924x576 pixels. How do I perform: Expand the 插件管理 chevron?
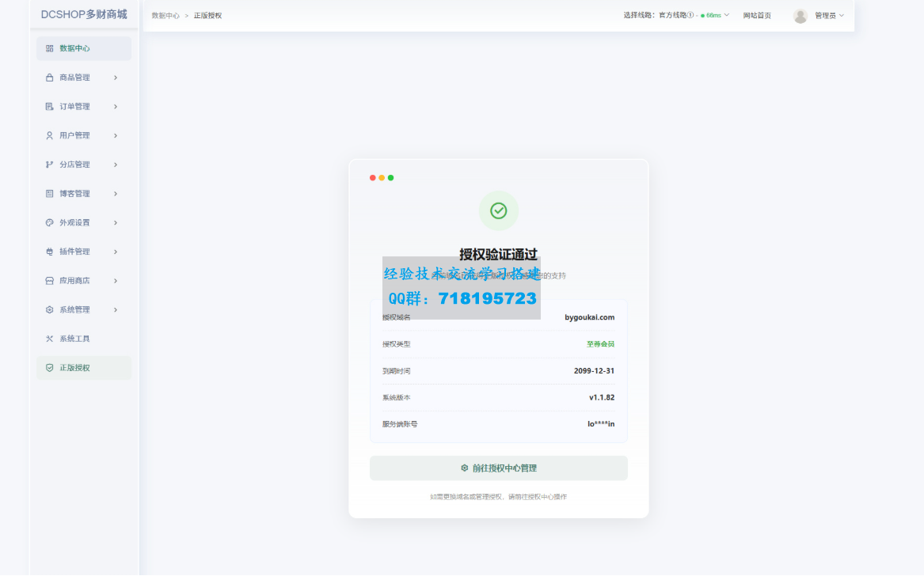(116, 252)
